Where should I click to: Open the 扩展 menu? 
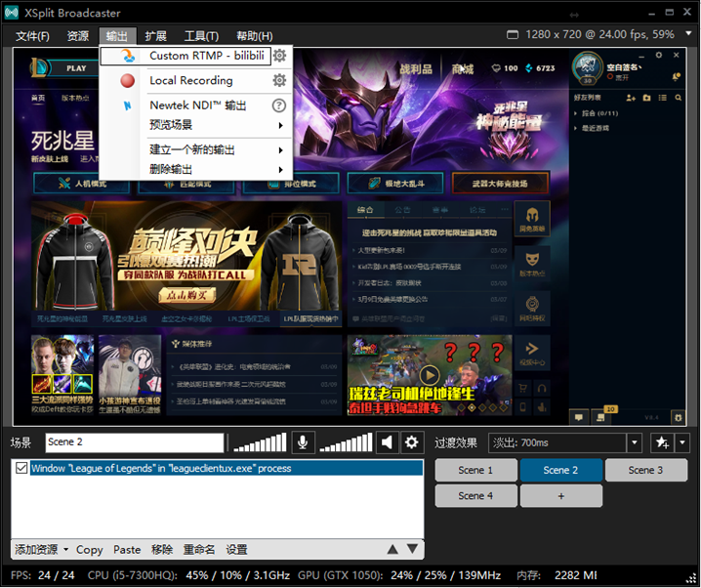tap(155, 36)
